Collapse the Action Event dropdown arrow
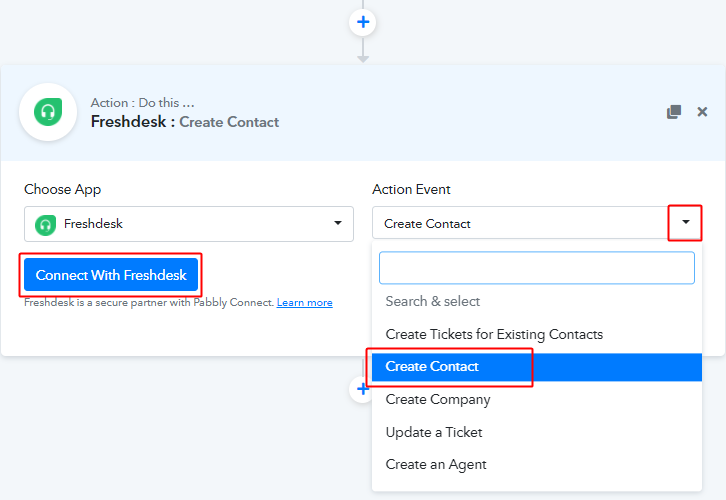The image size is (726, 500). [x=685, y=222]
